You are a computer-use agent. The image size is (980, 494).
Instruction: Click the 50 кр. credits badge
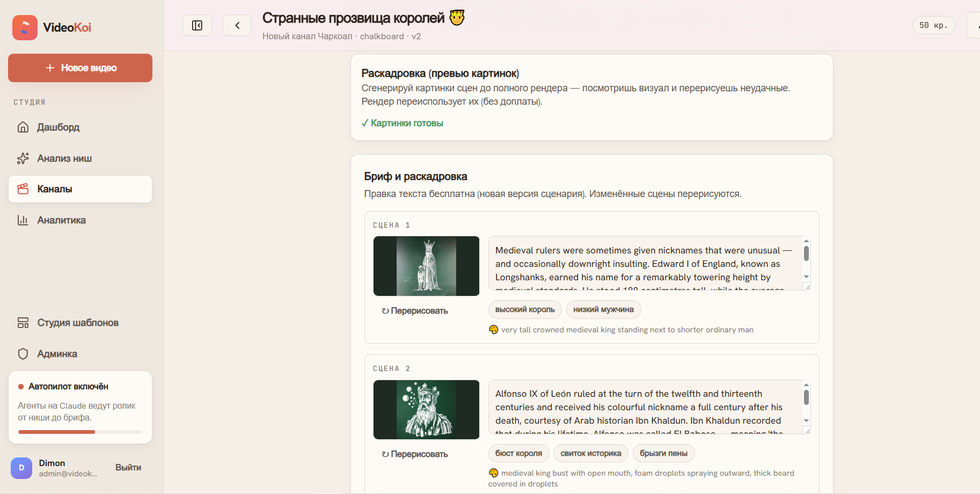pyautogui.click(x=934, y=25)
